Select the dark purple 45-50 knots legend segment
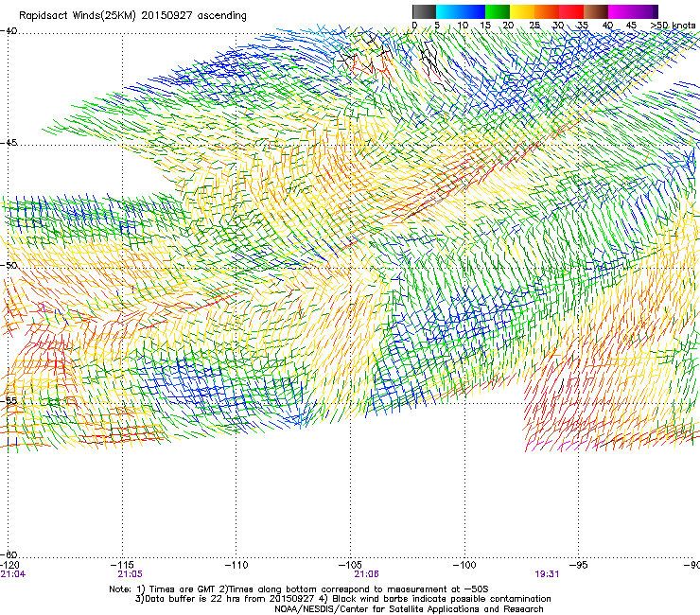The width and height of the screenshot is (700, 615). tap(645, 11)
